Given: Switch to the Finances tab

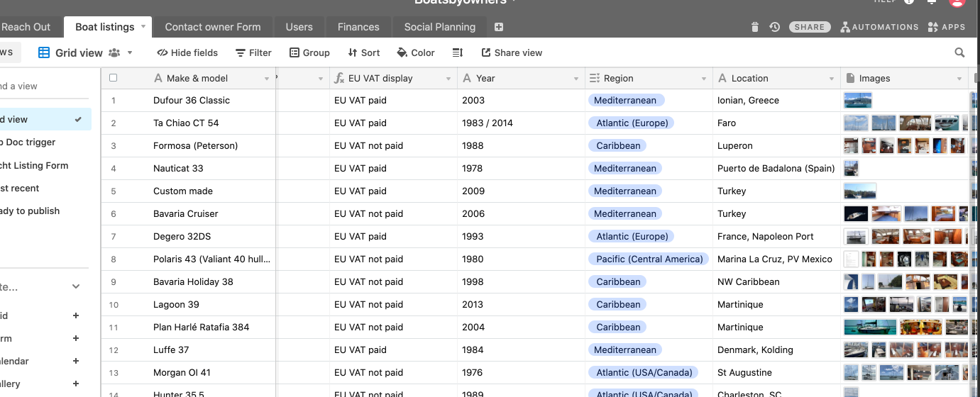Looking at the screenshot, I should (x=358, y=27).
